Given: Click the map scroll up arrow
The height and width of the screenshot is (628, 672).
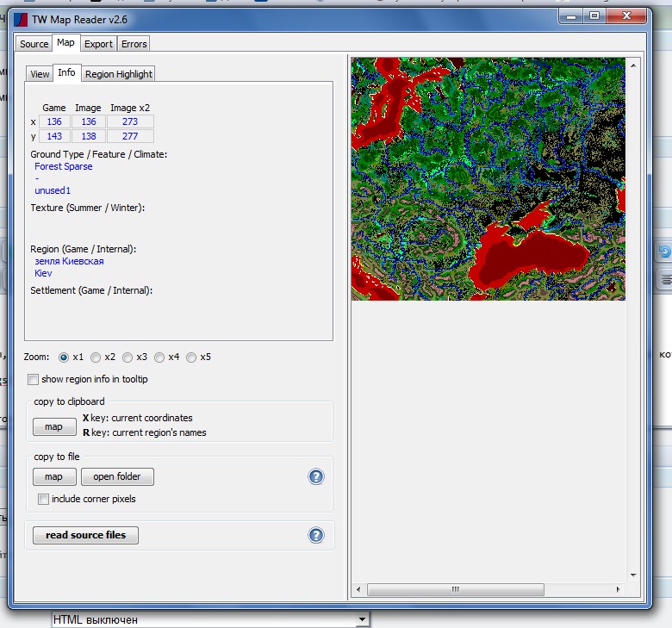Looking at the screenshot, I should [633, 65].
